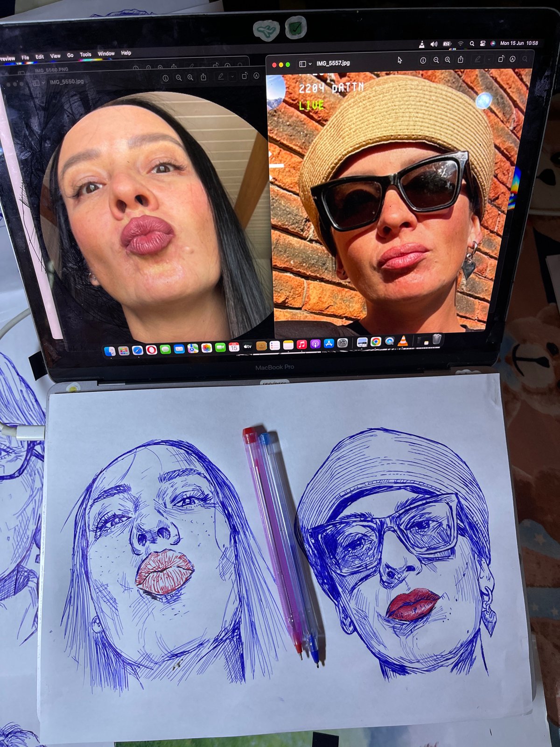The image size is (560, 747).
Task: Open Maps from the Dock
Action: pyautogui.click(x=193, y=348)
